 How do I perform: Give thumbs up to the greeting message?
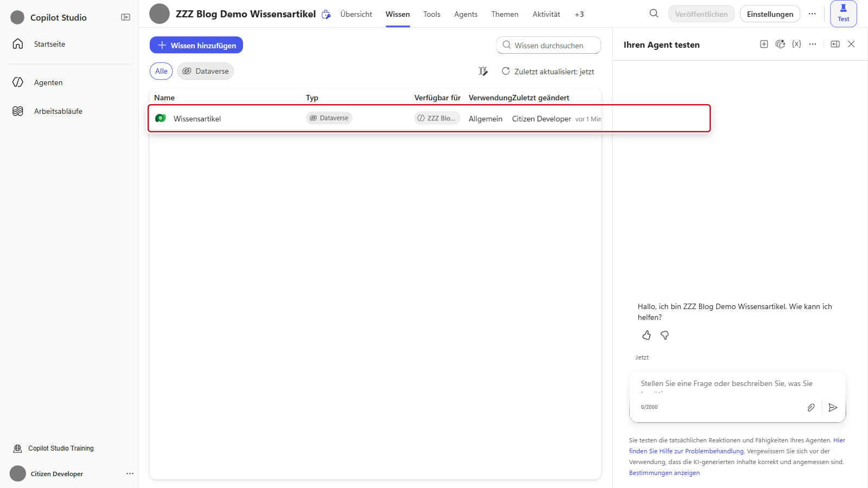click(647, 336)
